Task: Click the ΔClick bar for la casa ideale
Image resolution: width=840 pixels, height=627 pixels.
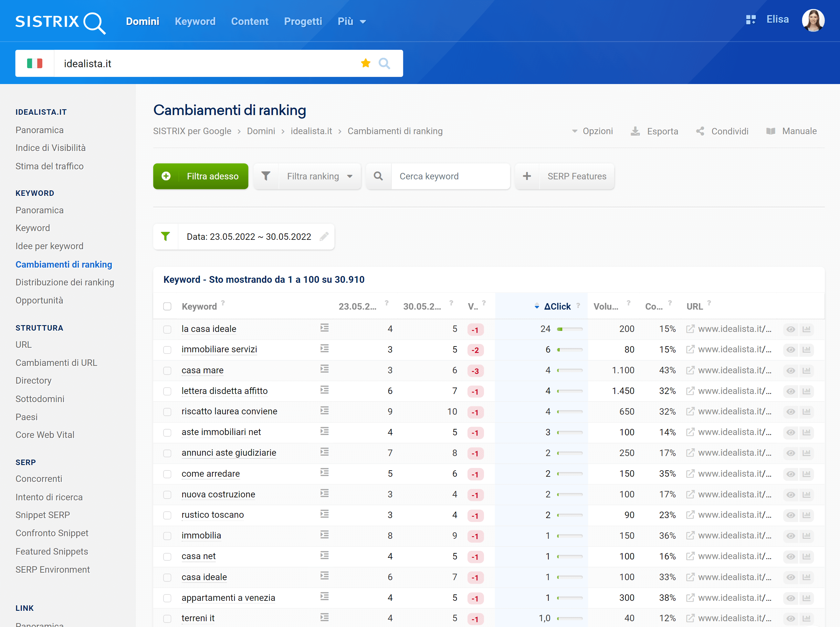Action: [x=570, y=329]
